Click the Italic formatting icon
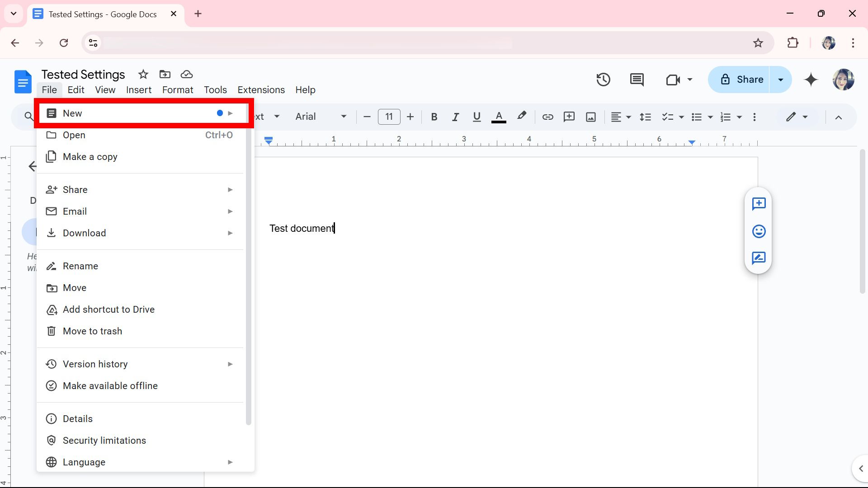 tap(455, 116)
